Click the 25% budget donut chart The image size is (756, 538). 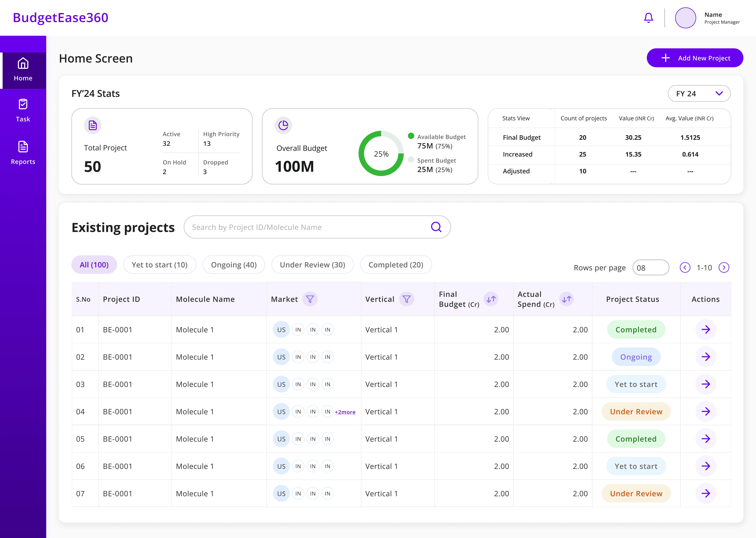tap(381, 154)
